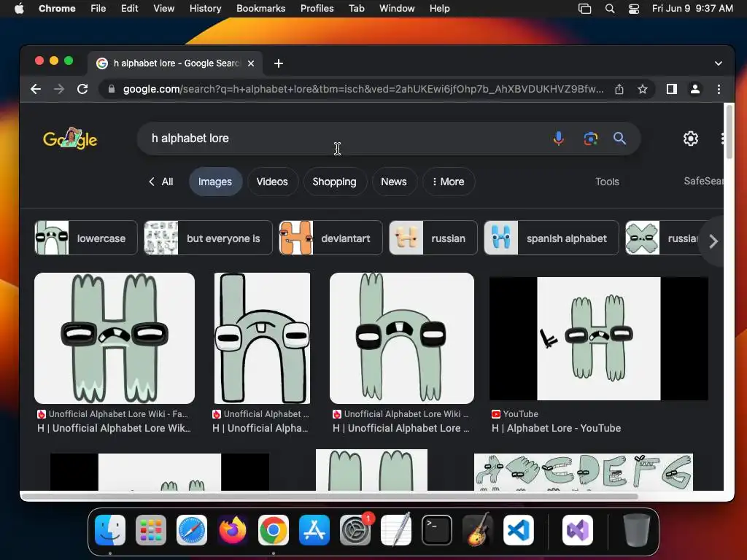Click the Chrome address bar URL

[x=363, y=89]
